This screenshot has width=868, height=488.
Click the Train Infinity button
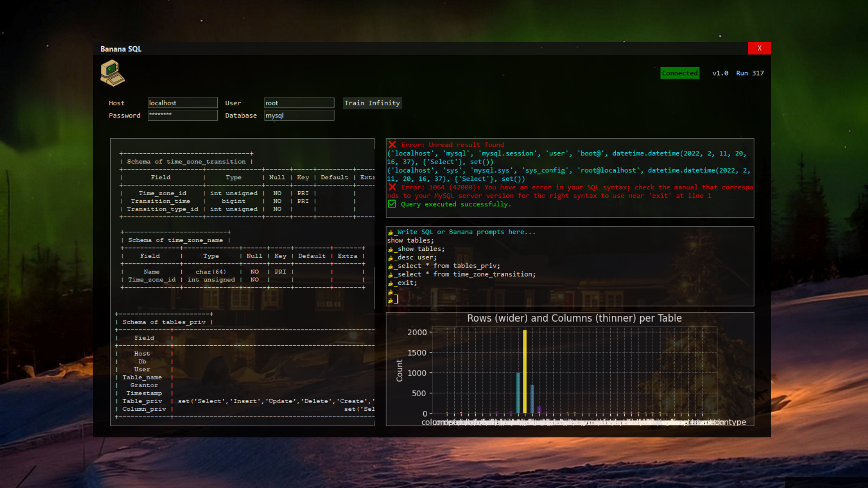click(372, 103)
